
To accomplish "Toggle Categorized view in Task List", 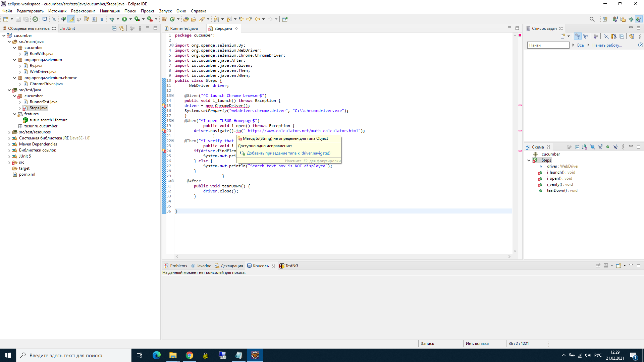I will point(578,36).
